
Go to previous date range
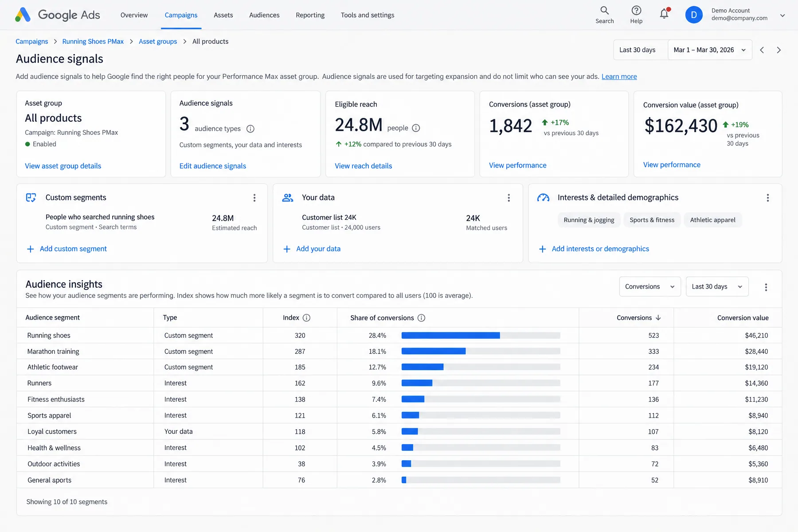[762, 50]
